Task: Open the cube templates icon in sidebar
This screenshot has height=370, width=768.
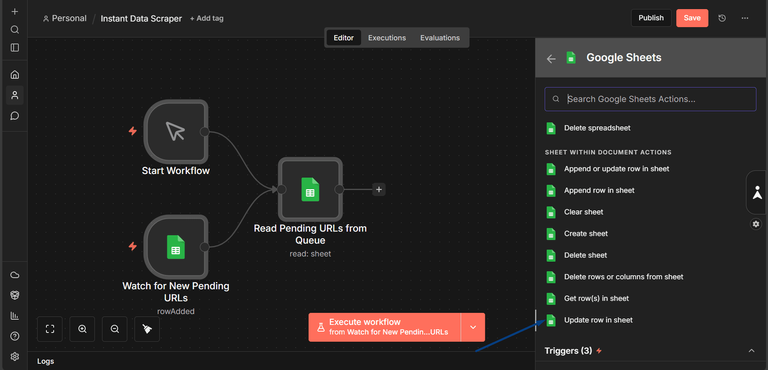Action: (15, 295)
